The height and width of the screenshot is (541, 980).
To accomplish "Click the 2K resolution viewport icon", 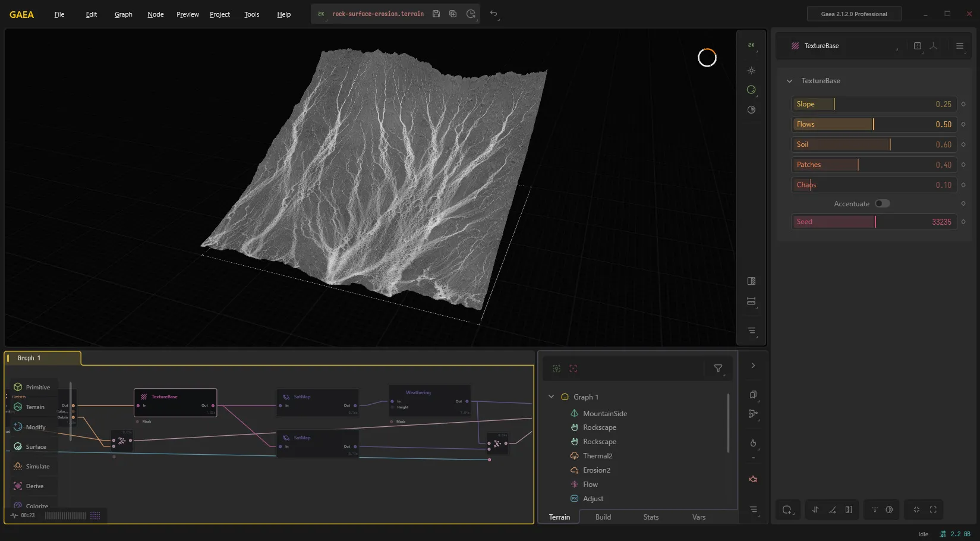I will click(751, 45).
